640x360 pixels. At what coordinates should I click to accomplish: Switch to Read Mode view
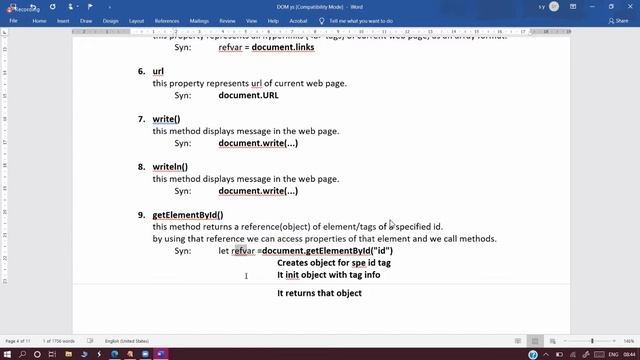[x=518, y=341]
